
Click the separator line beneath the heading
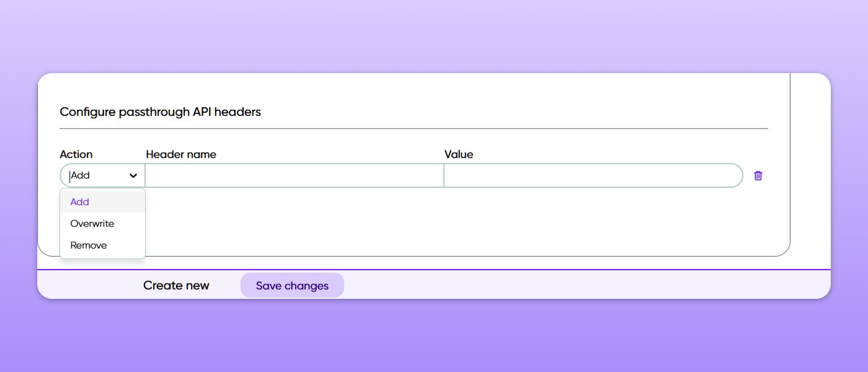coord(414,128)
